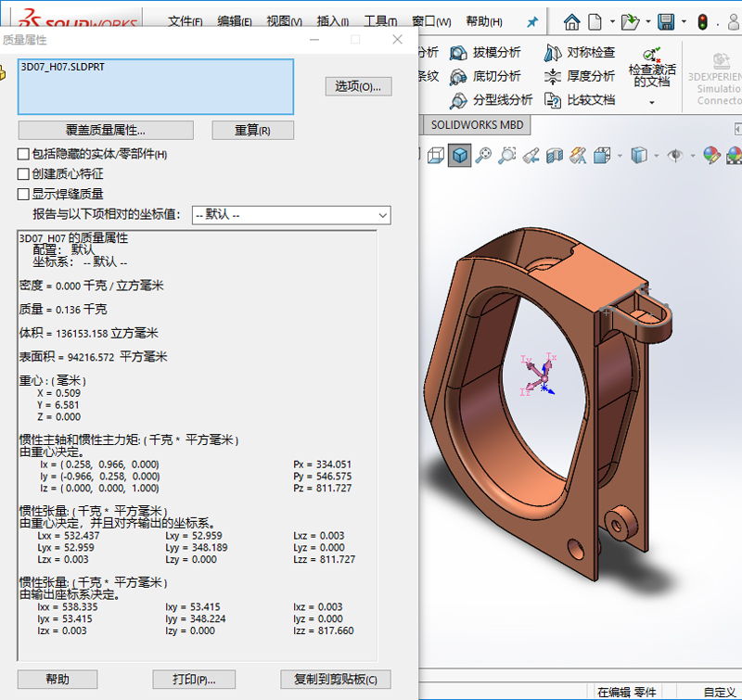This screenshot has height=700, width=742.
Task: Check the 创建质心特征 option
Action: coord(24,174)
